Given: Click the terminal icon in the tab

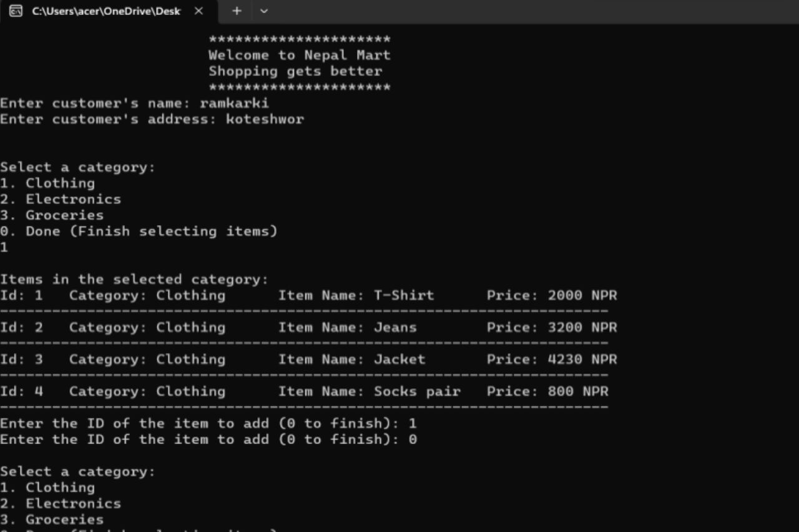Looking at the screenshot, I should [16, 11].
